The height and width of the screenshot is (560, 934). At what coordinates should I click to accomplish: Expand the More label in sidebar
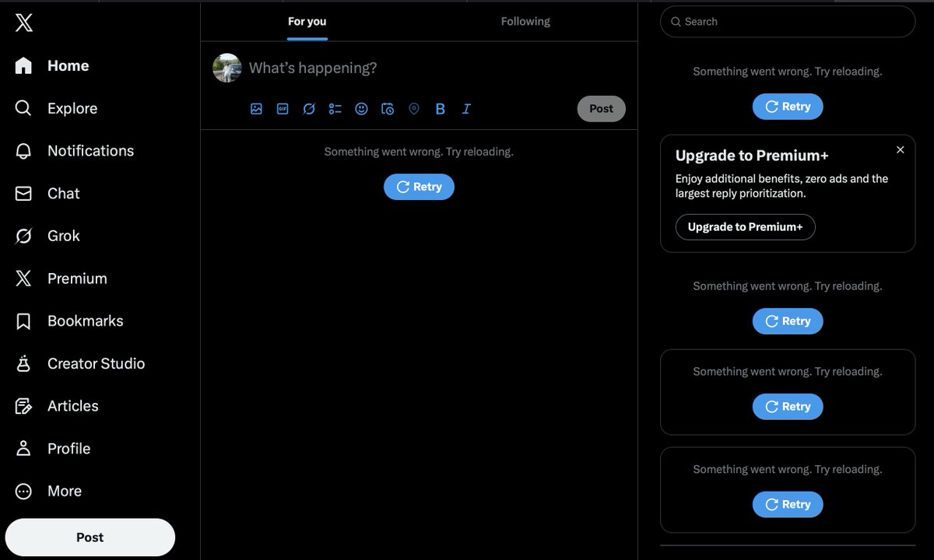[x=65, y=491]
